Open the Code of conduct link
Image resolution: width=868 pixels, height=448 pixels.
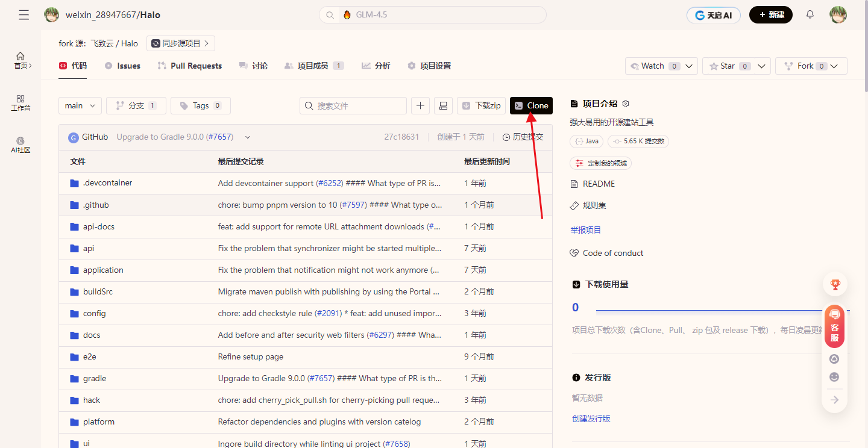point(613,253)
